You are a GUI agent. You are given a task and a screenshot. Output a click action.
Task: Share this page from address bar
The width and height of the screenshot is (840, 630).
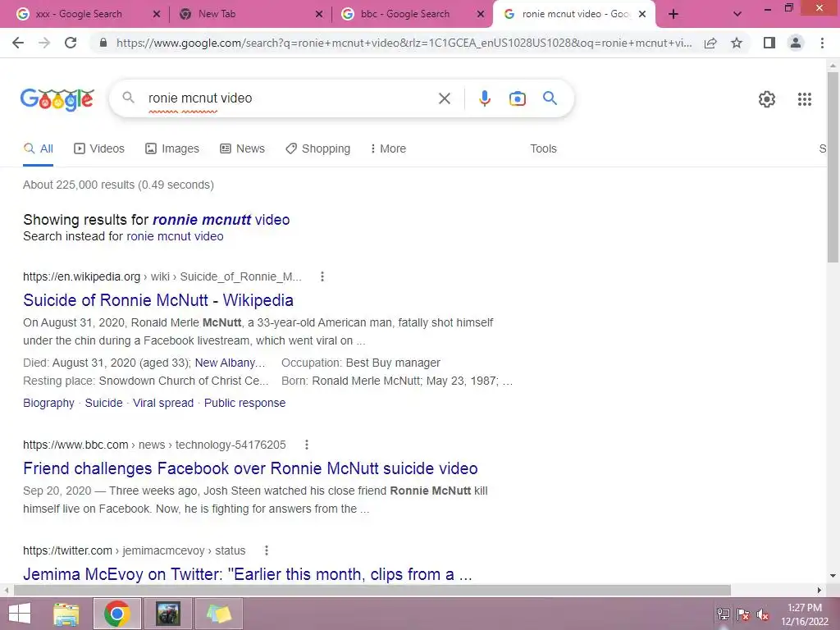click(710, 43)
